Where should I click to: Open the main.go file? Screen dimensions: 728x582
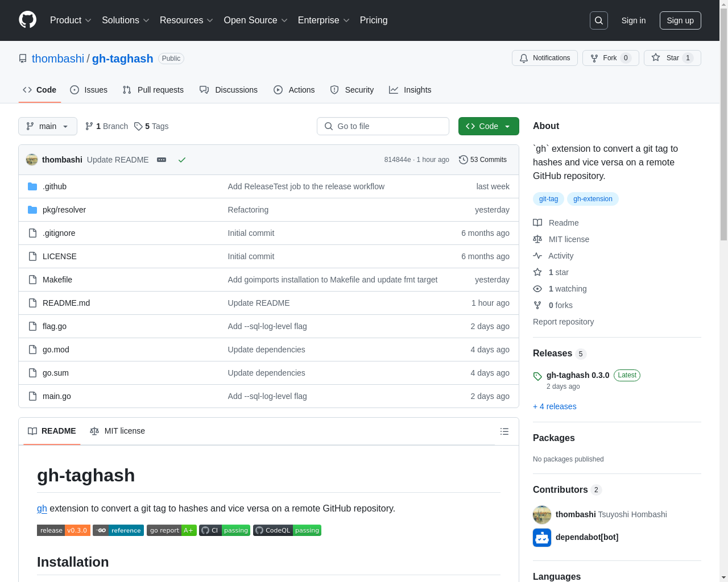pyautogui.click(x=57, y=396)
